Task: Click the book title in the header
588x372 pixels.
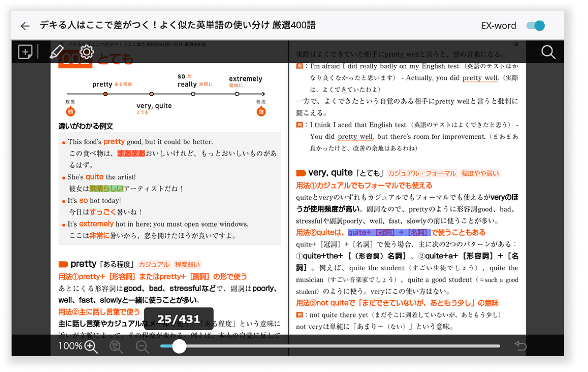Action: point(178,25)
